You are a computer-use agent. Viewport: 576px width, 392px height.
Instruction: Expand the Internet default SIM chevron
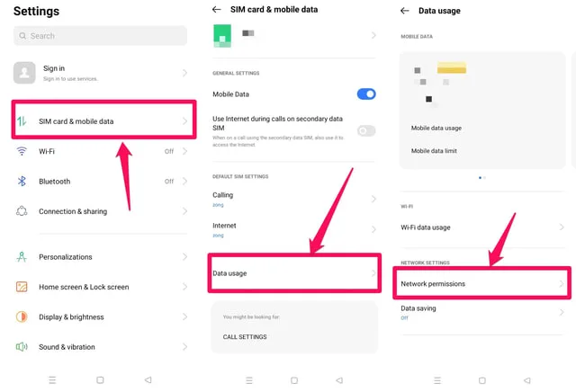pyautogui.click(x=373, y=229)
